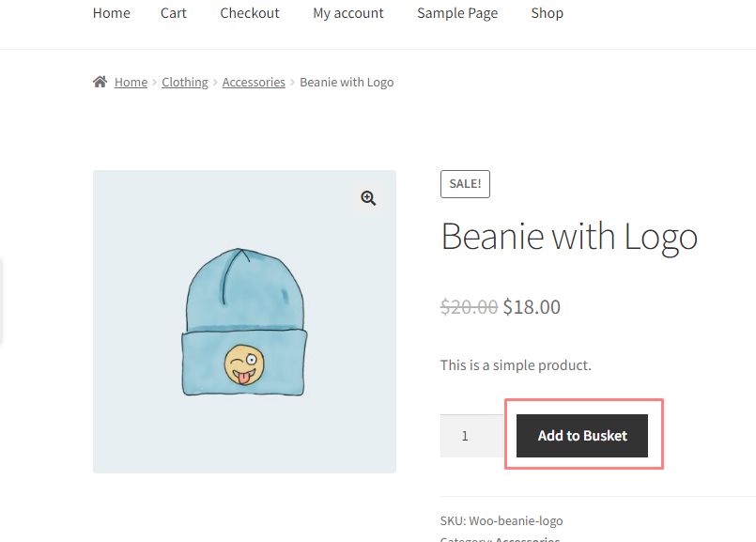The height and width of the screenshot is (542, 756).
Task: Open the Checkout menu item
Action: (x=250, y=13)
